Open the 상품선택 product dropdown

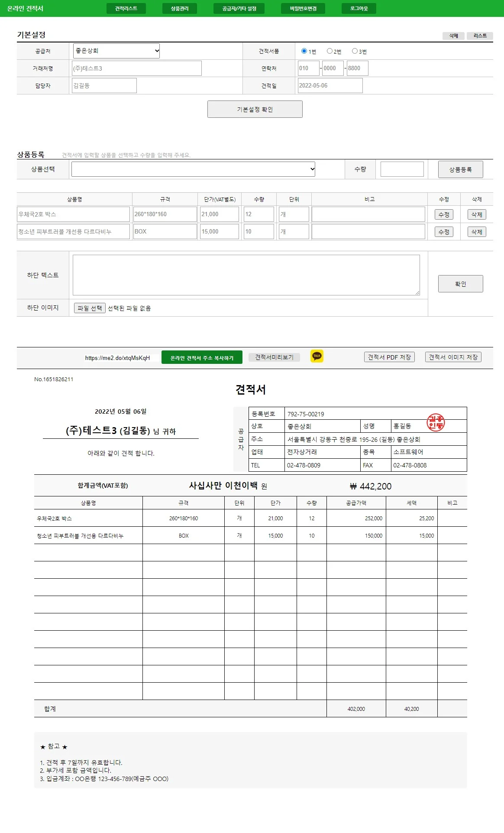click(193, 169)
